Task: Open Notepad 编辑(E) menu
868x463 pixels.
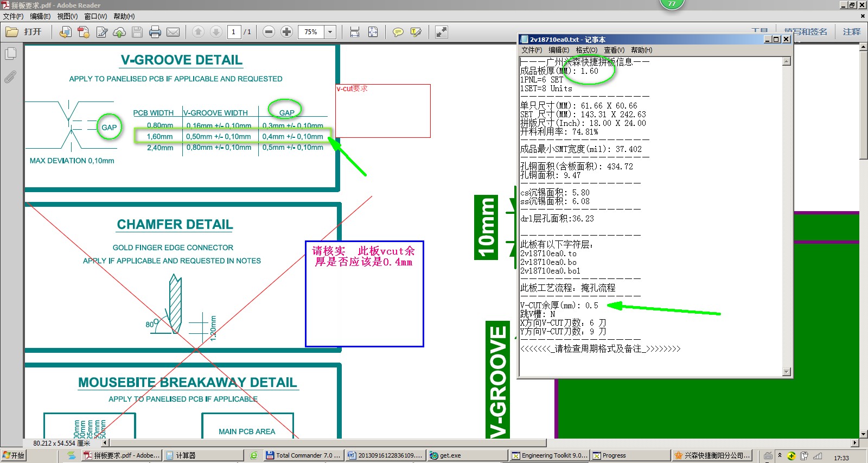Action: (x=559, y=50)
